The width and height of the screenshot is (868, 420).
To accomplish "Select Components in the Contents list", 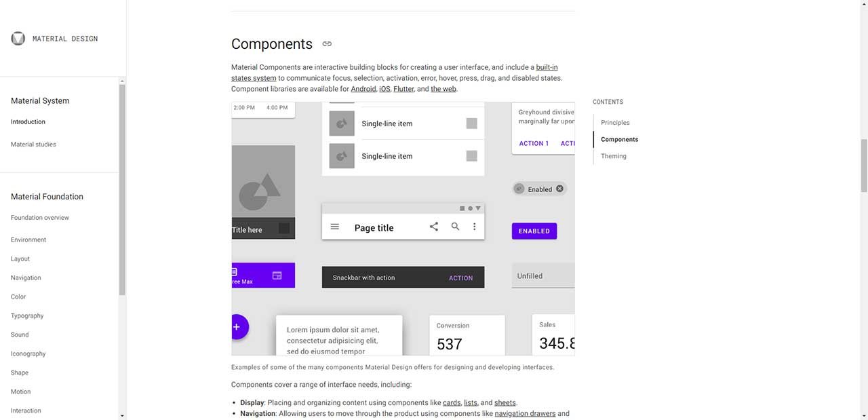I will (619, 140).
